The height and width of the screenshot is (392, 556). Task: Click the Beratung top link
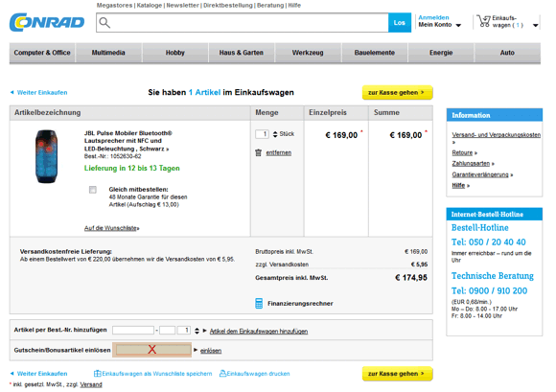[270, 6]
